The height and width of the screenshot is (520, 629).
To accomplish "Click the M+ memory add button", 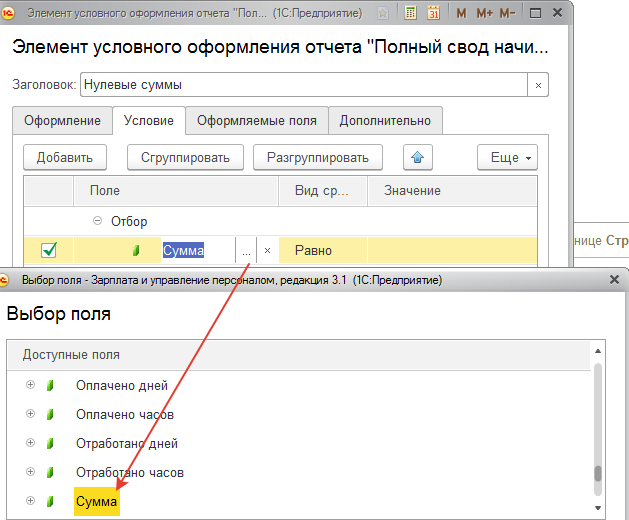I will [484, 13].
